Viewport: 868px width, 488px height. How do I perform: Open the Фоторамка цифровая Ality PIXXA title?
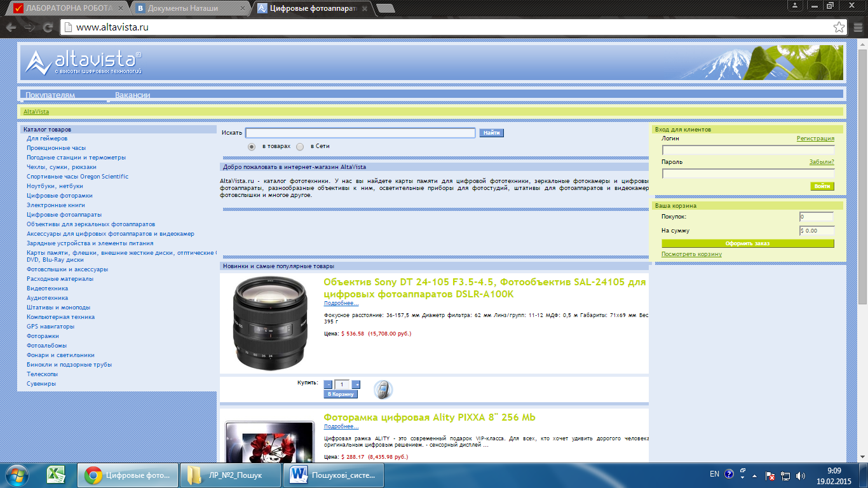[x=430, y=417]
